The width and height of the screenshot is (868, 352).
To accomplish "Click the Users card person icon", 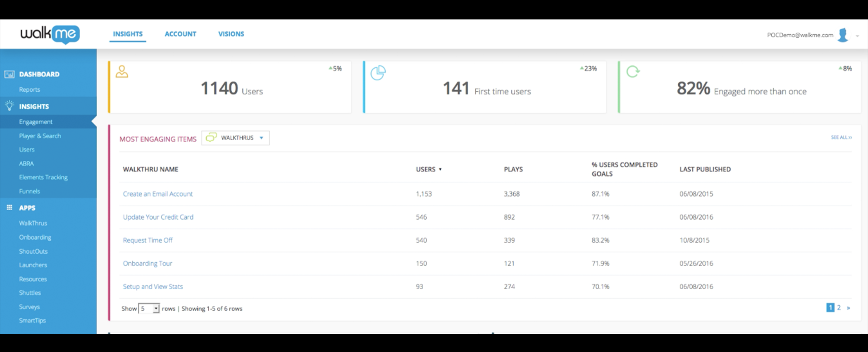I will [x=122, y=71].
